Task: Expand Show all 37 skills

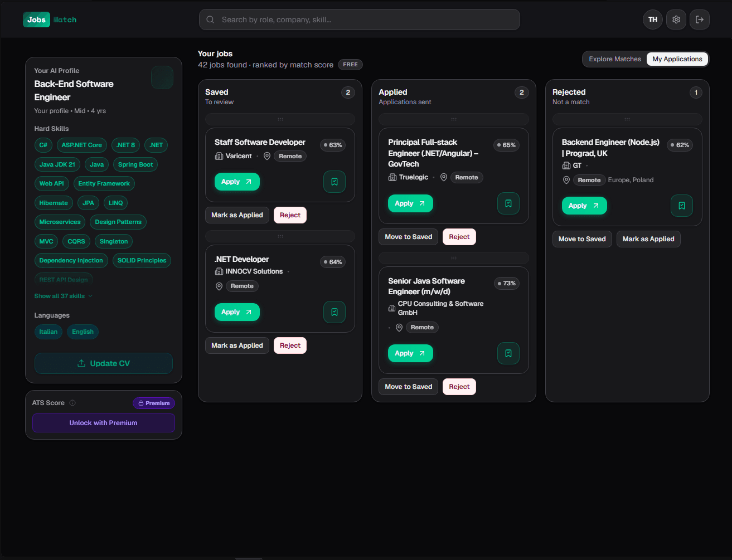Action: pyautogui.click(x=64, y=296)
